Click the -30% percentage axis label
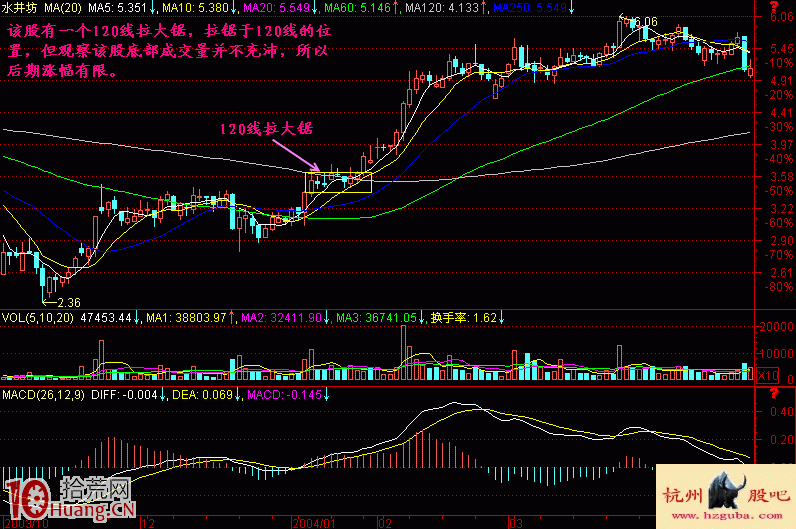796x529 pixels. click(x=779, y=127)
